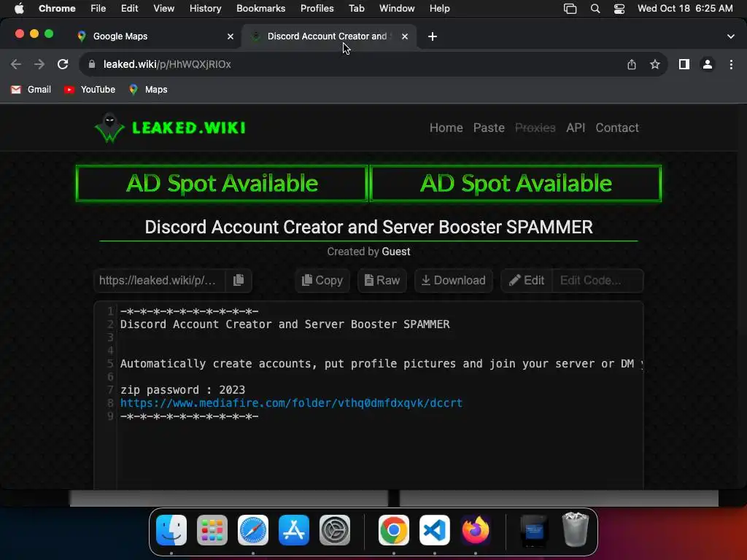
Task: Click the Stage Manager windows icon
Action: coord(570,9)
